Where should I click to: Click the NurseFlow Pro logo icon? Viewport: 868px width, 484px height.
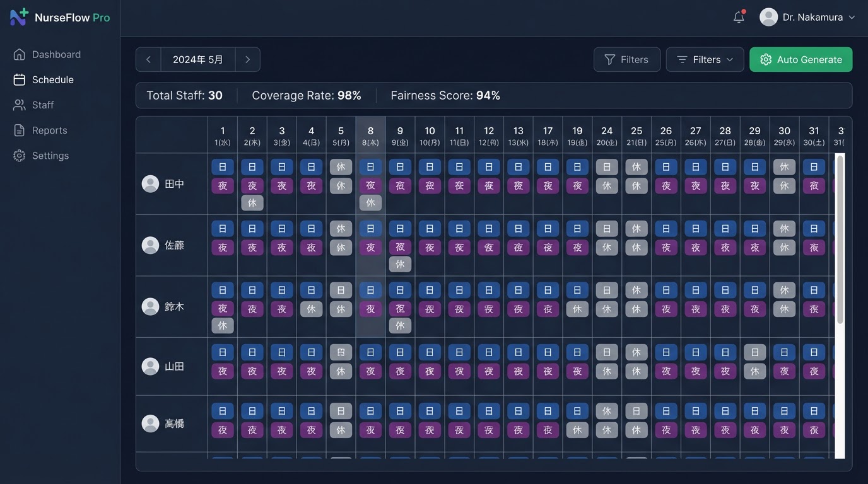(19, 17)
